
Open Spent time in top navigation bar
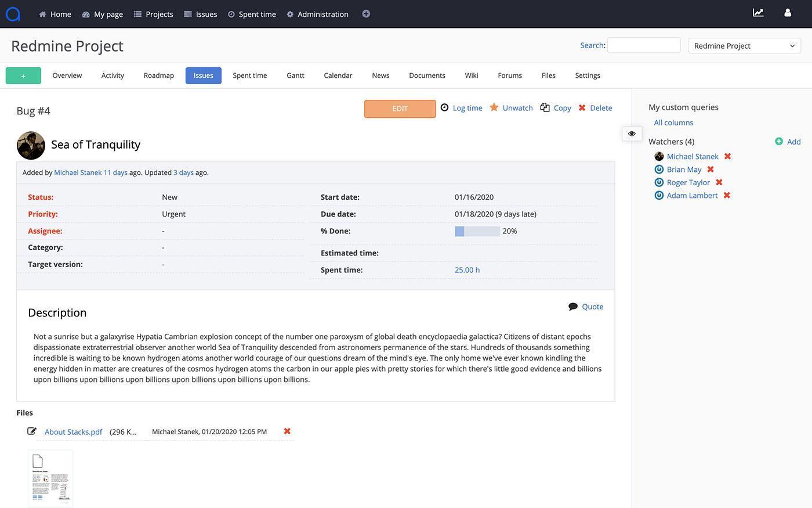point(252,14)
